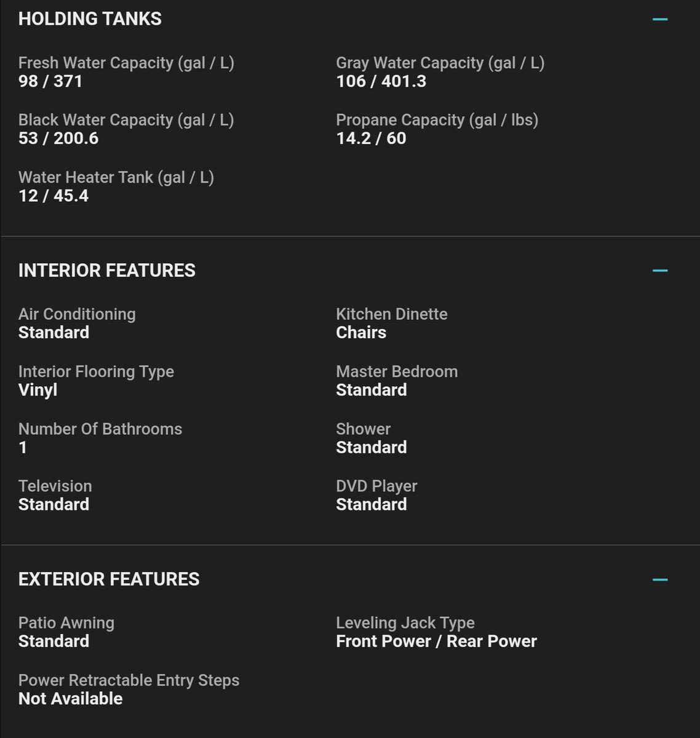700x738 pixels.
Task: Select the Master Bedroom label
Action: click(x=397, y=371)
